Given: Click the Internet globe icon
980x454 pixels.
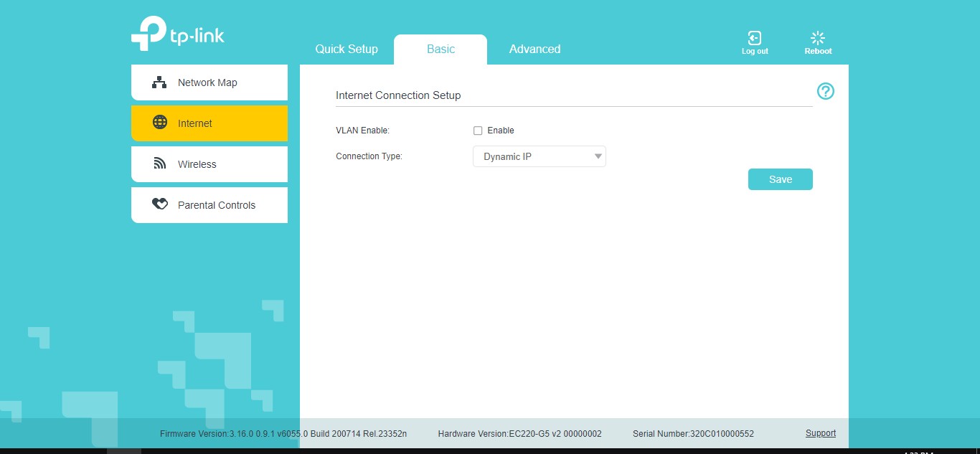Looking at the screenshot, I should (160, 123).
